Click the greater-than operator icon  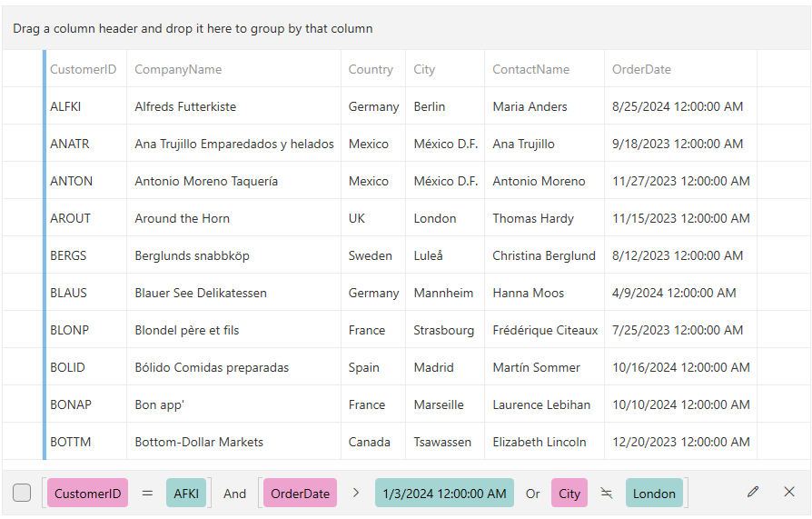pos(356,493)
